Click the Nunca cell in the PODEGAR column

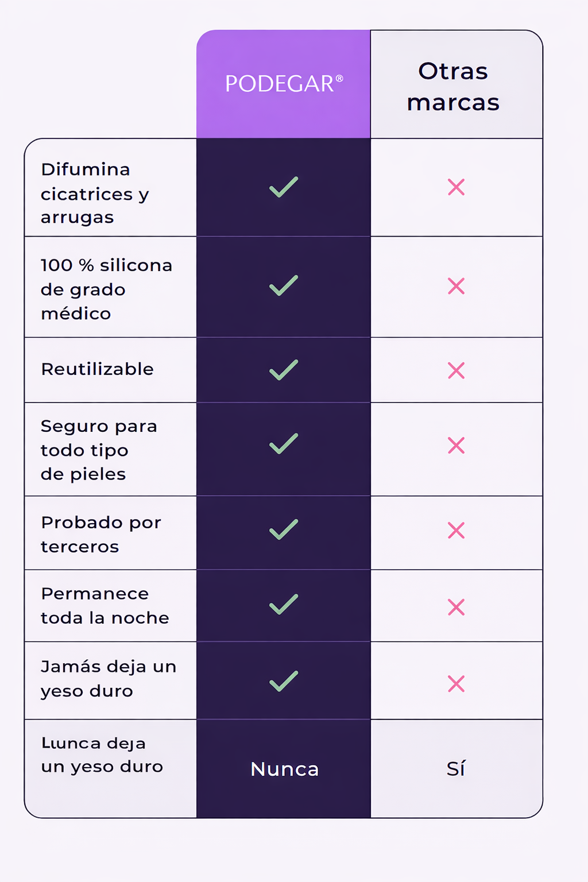pos(284,769)
